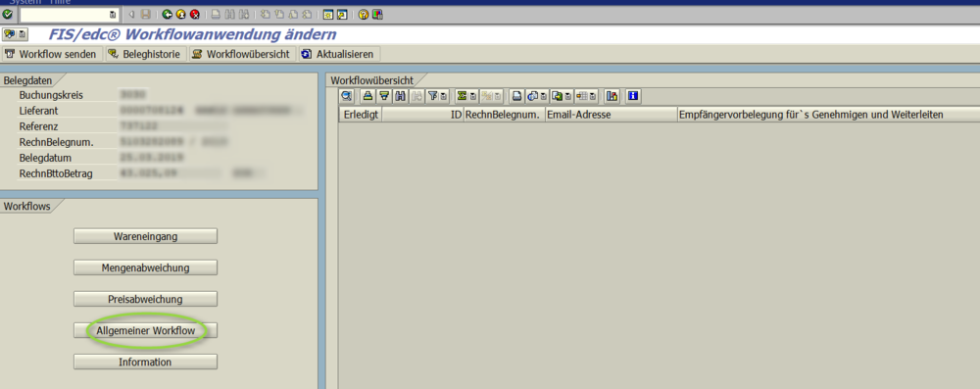This screenshot has height=389, width=980.
Task: Click the Allgemeiner Workflow button
Action: (x=146, y=331)
